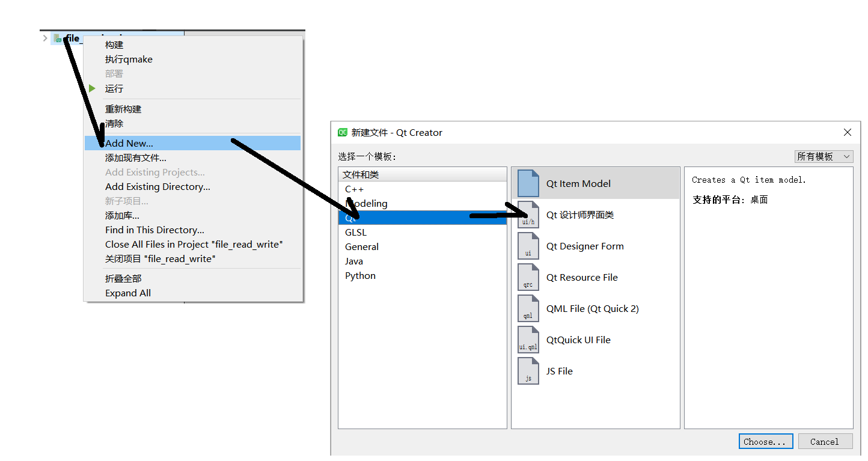Image resolution: width=868 pixels, height=461 pixels.
Task: Select the Qt Item Model template icon
Action: 528,183
